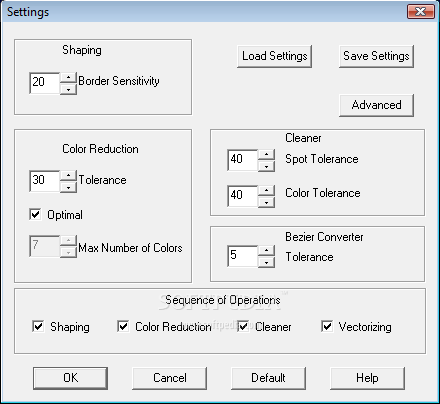Increase Color Reduction Tolerance up arrow

[68, 175]
